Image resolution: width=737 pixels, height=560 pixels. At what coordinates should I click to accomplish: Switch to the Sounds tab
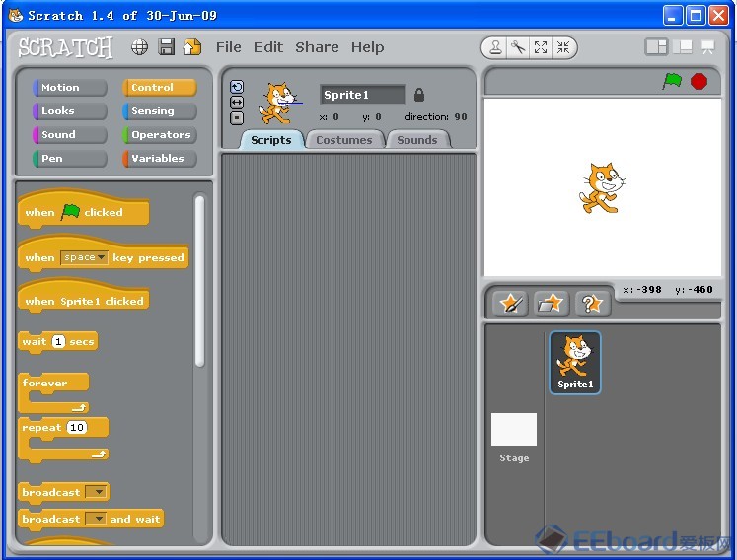coord(417,140)
